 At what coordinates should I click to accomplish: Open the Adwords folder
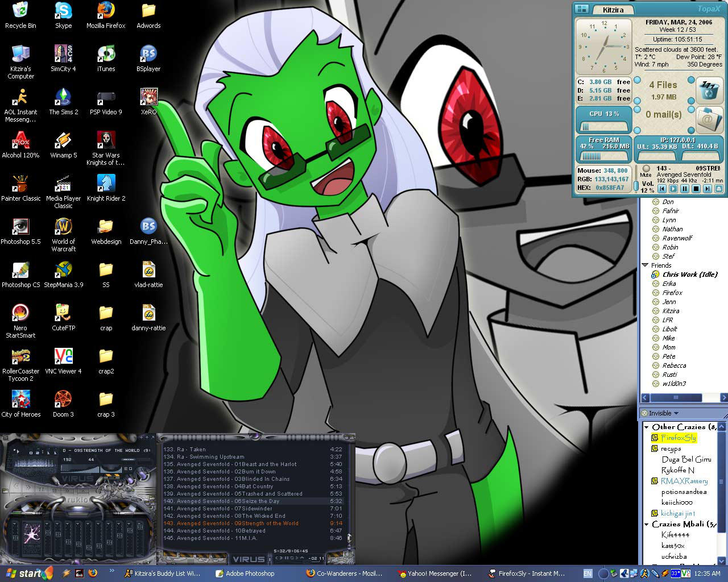(148, 15)
